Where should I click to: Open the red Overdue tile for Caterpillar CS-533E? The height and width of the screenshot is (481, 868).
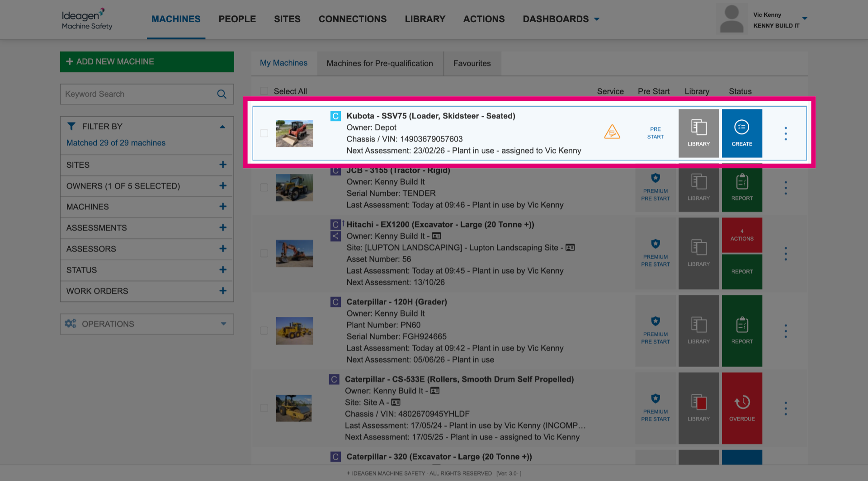[x=742, y=408]
